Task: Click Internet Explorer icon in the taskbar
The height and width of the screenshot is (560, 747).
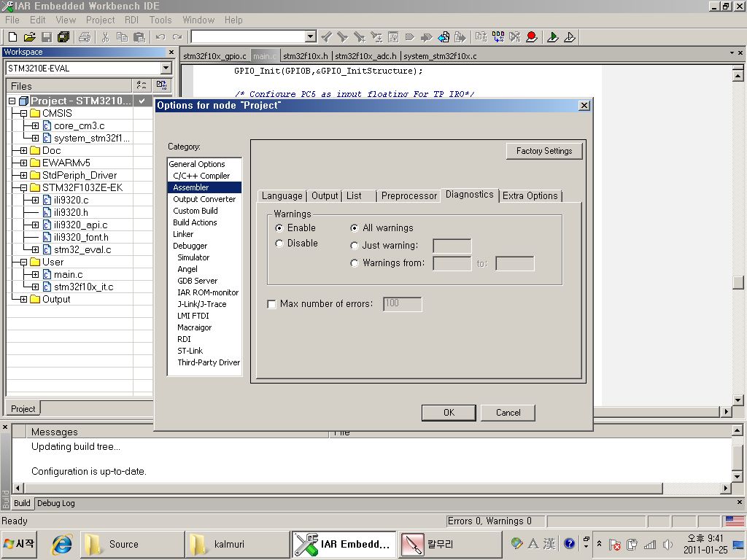Action: coord(62,544)
